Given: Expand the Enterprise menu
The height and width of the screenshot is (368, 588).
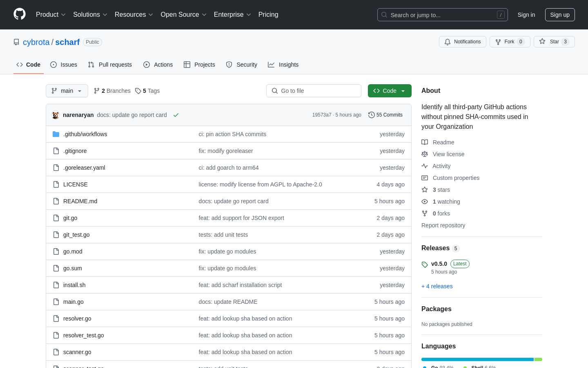Looking at the screenshot, I should [x=232, y=14].
